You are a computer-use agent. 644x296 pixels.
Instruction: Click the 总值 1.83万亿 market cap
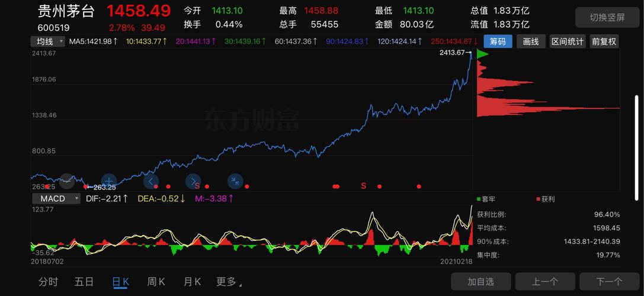(x=511, y=11)
